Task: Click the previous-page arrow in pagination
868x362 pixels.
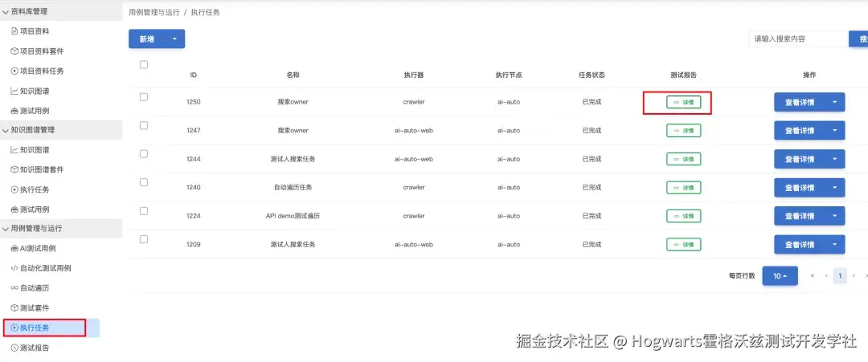Action: click(x=826, y=275)
